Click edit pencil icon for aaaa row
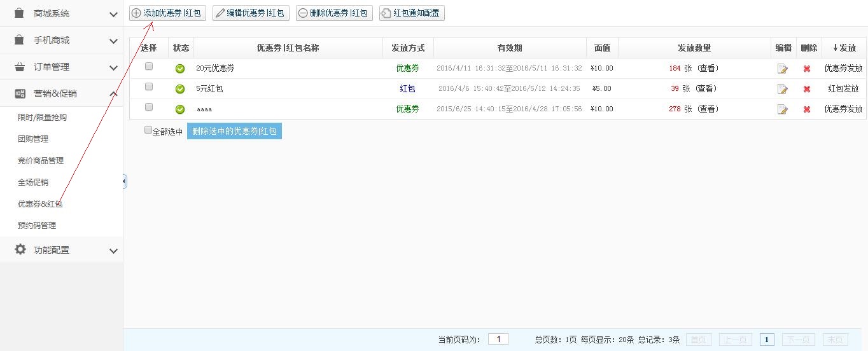This screenshot has width=868, height=351. [783, 109]
